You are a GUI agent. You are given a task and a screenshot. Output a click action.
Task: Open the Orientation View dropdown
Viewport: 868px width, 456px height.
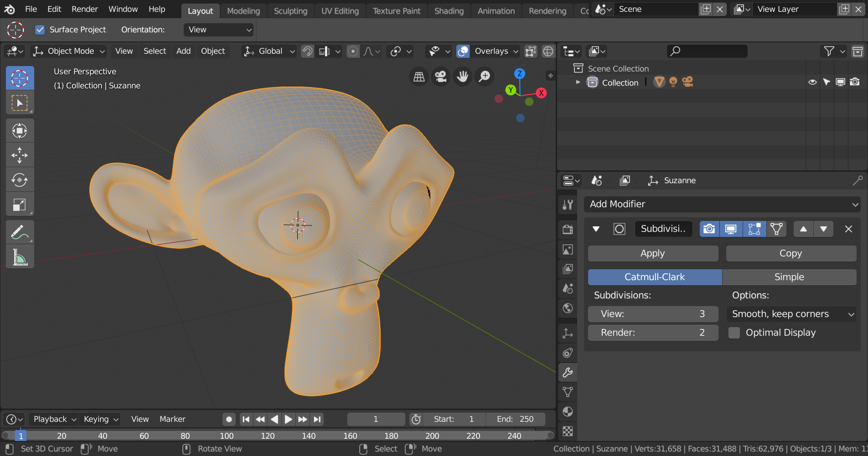pos(218,30)
